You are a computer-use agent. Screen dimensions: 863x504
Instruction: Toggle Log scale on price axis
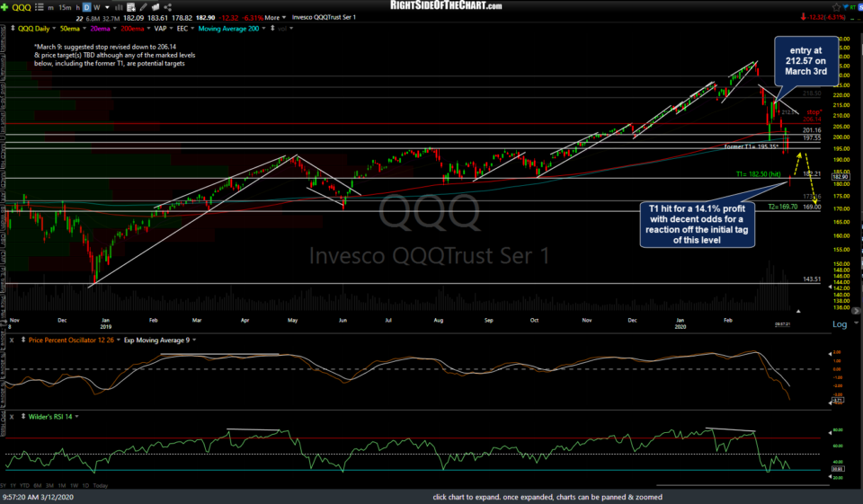[840, 324]
